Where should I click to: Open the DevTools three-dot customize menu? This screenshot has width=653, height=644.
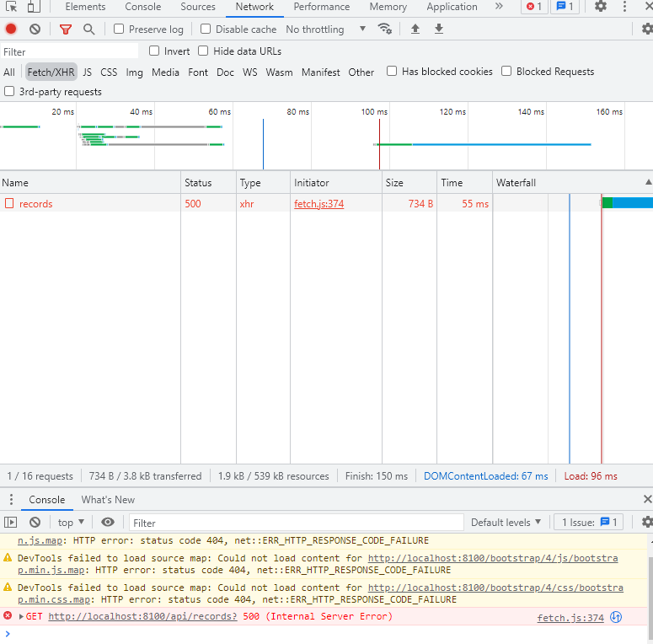624,7
